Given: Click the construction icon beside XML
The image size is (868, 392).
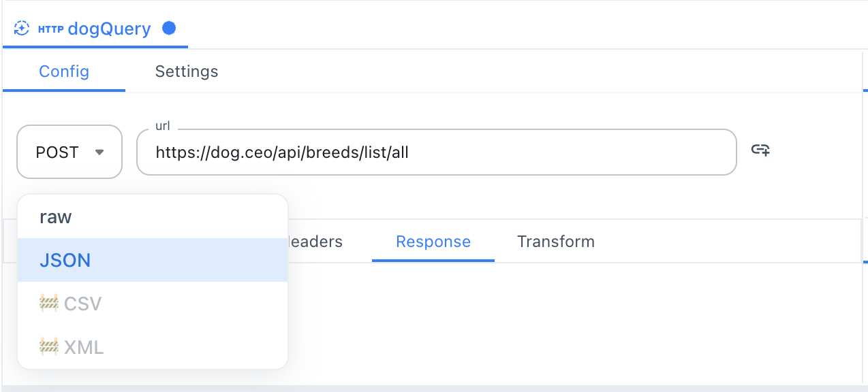Looking at the screenshot, I should point(49,346).
